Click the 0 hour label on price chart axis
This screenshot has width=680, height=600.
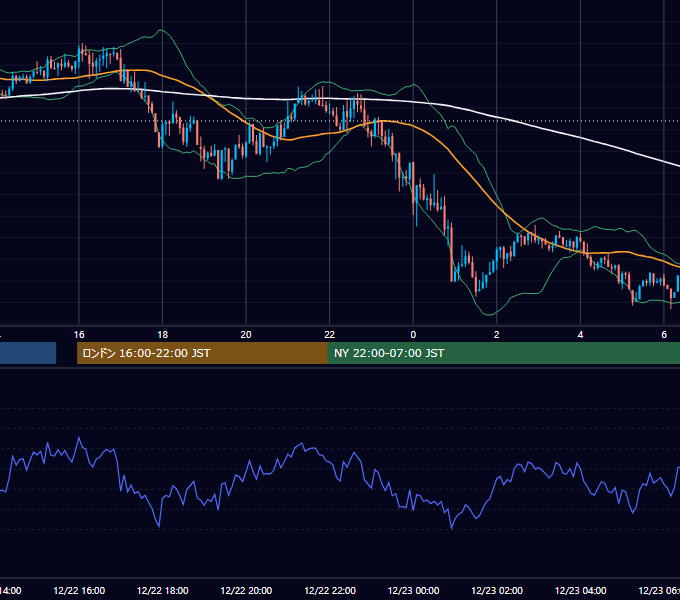(x=413, y=335)
